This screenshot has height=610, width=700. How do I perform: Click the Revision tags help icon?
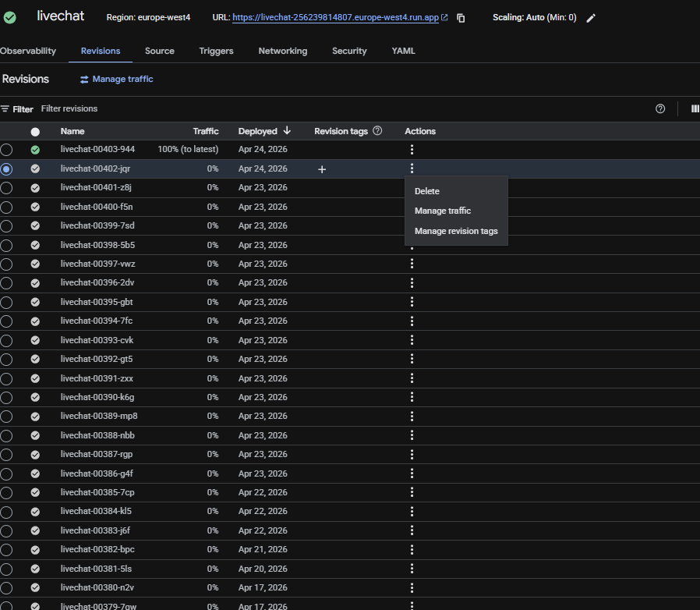pyautogui.click(x=377, y=130)
